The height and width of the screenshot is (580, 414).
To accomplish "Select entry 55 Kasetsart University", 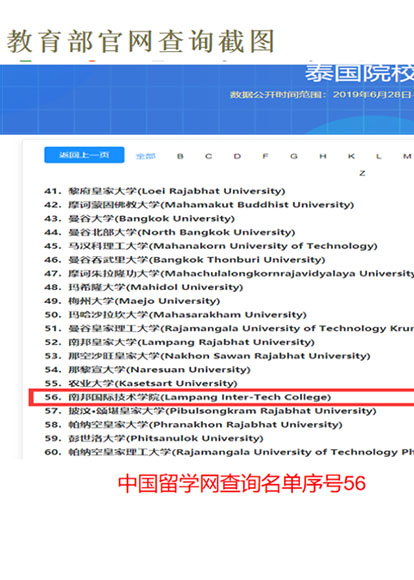I will click(141, 383).
